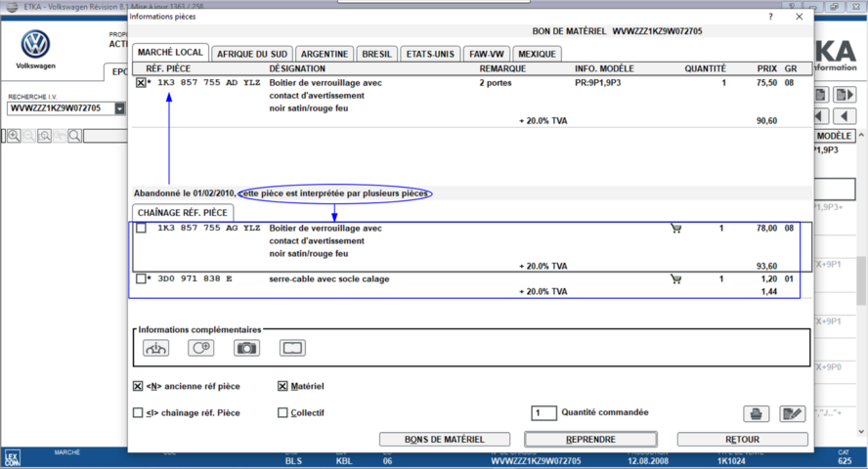Click production date 12.08.2008 in status bar
The height and width of the screenshot is (469, 868).
click(x=648, y=461)
